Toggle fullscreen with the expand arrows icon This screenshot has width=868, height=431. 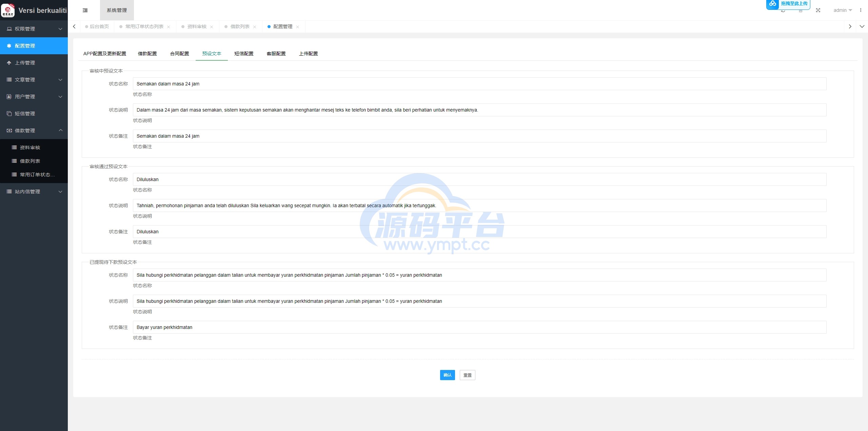(x=818, y=10)
